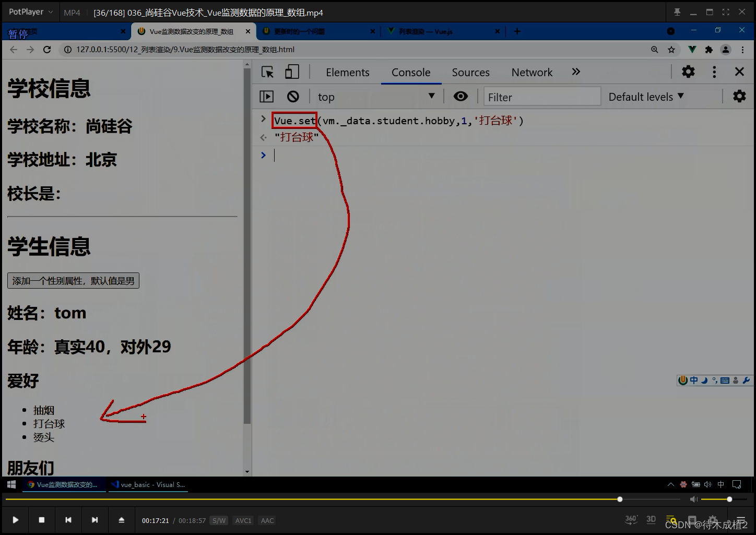Stop video playback
The width and height of the screenshot is (756, 535).
(x=42, y=520)
